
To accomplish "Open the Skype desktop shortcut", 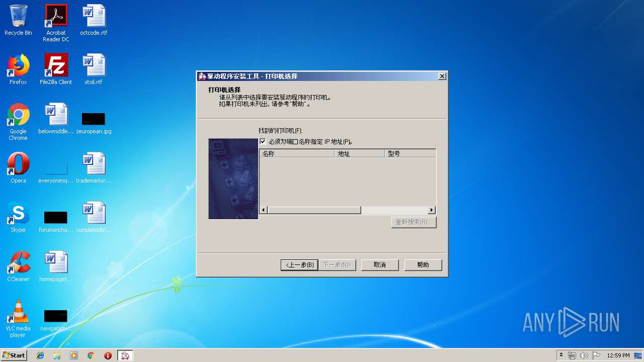I will pyautogui.click(x=18, y=217).
